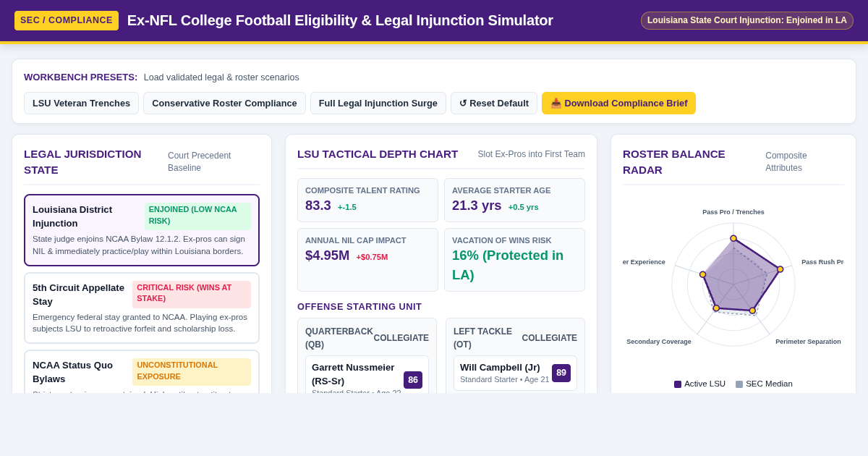
Task: Select Louisiana District Injunction jurisdiction card
Action: (142, 230)
